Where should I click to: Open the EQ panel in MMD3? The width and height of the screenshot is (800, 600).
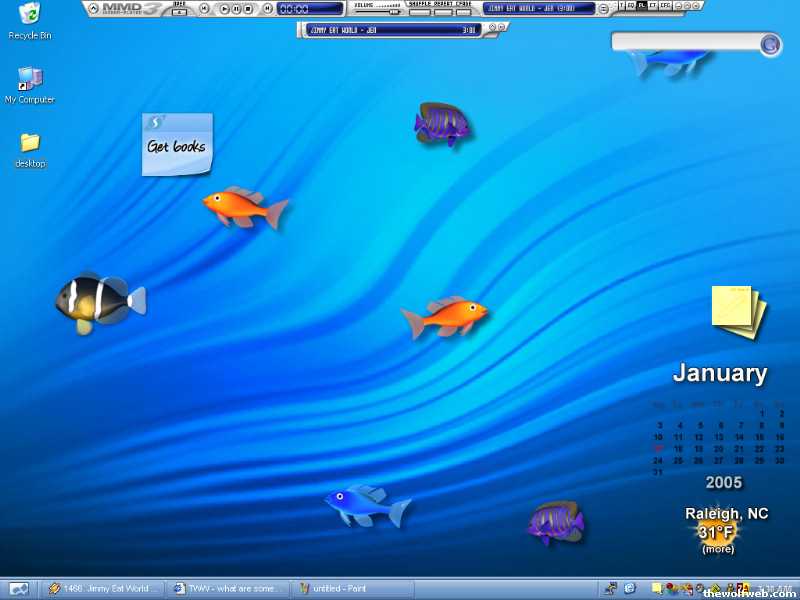coord(631,5)
